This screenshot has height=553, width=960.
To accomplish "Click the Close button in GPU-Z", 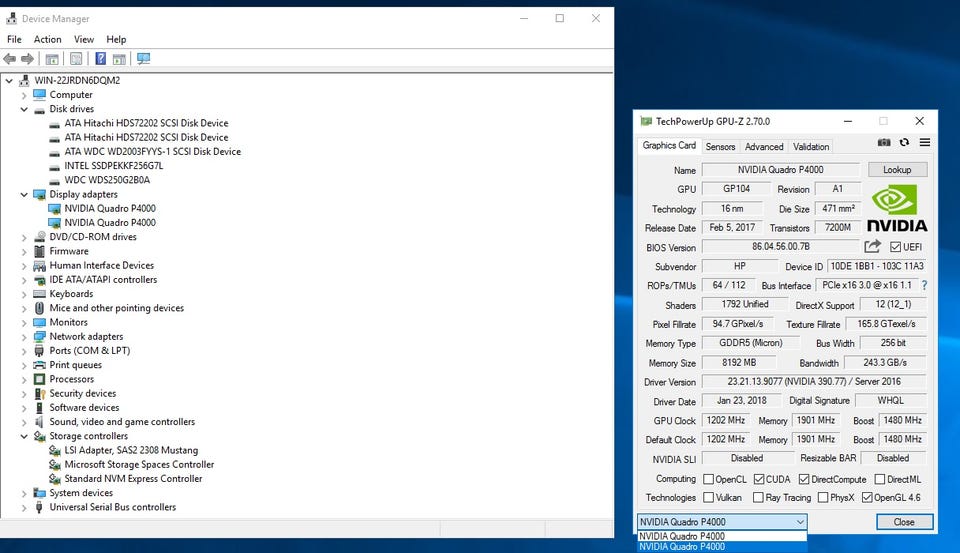I will coord(904,522).
